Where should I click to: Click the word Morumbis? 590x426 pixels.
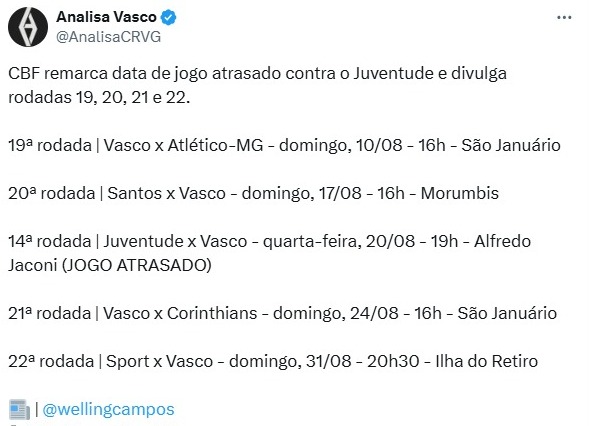[x=460, y=193]
